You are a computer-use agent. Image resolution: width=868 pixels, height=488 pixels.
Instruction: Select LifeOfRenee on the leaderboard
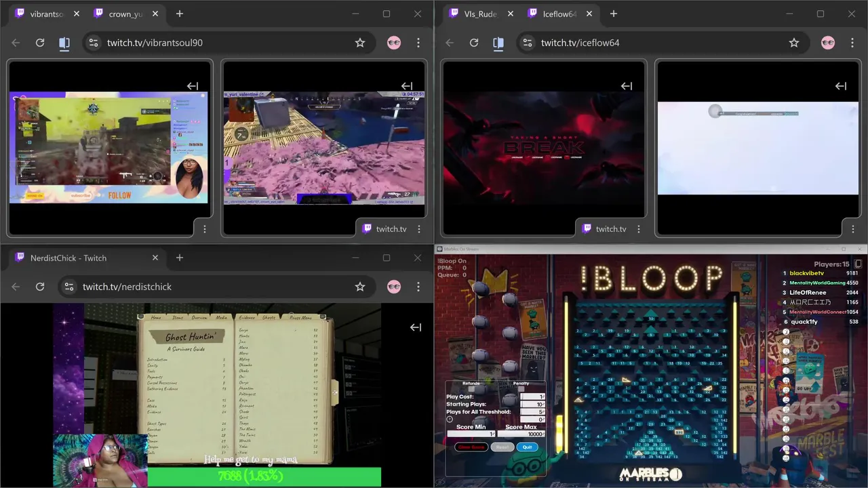pyautogui.click(x=808, y=292)
